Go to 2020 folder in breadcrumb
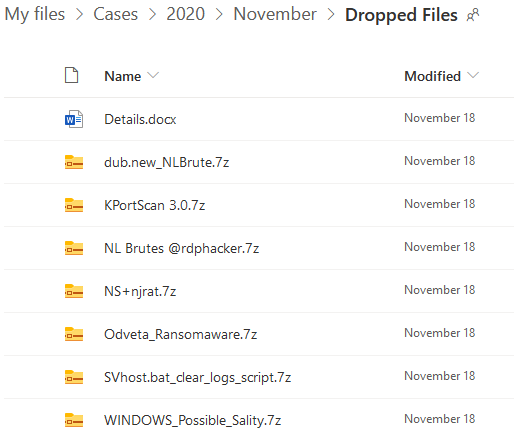The image size is (514, 441). pos(185,14)
